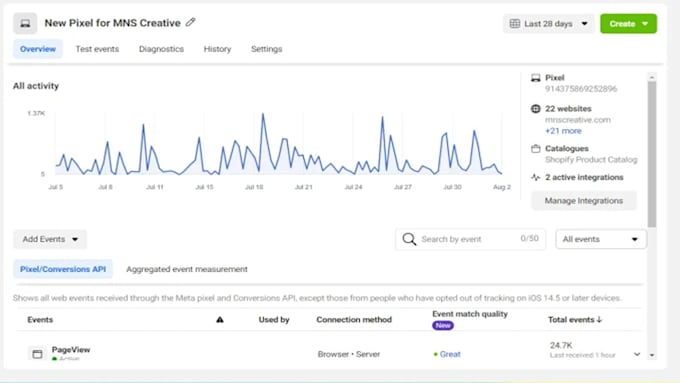Open the Last 28 days date dropdown
The height and width of the screenshot is (383, 680).
coord(549,23)
